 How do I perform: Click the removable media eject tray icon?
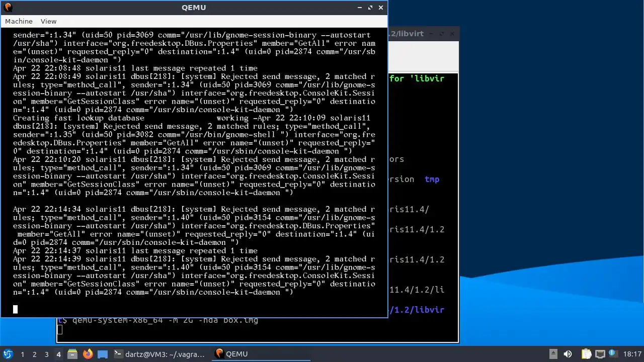pos(553,354)
